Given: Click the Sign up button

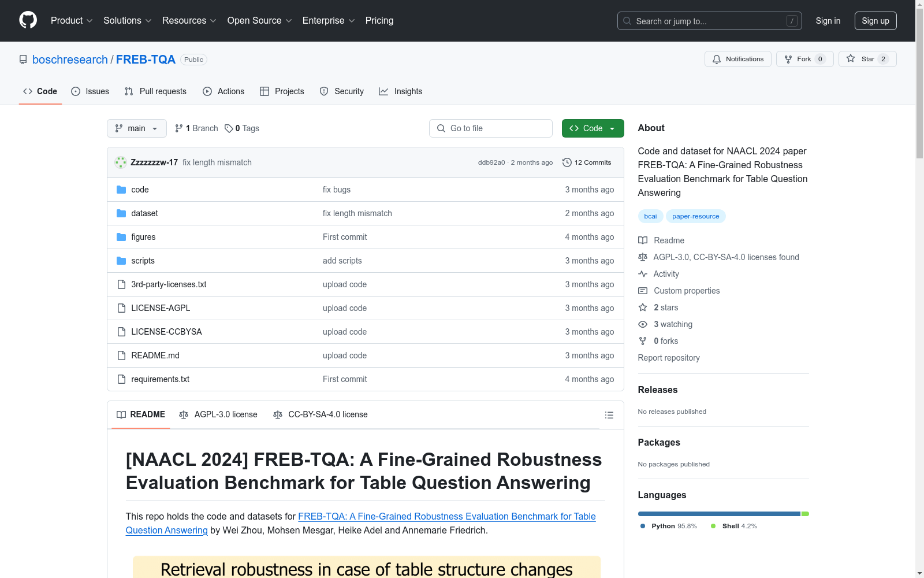Looking at the screenshot, I should (875, 21).
